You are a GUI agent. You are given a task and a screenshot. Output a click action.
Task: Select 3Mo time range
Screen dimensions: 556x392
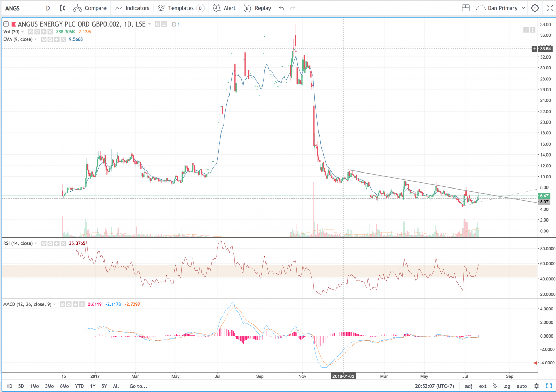click(x=49, y=386)
